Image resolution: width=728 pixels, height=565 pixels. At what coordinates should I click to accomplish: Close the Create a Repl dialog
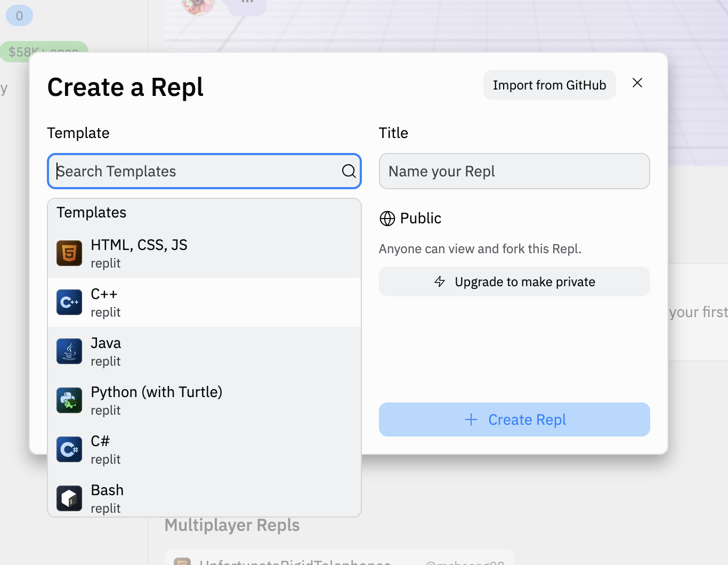coord(637,83)
